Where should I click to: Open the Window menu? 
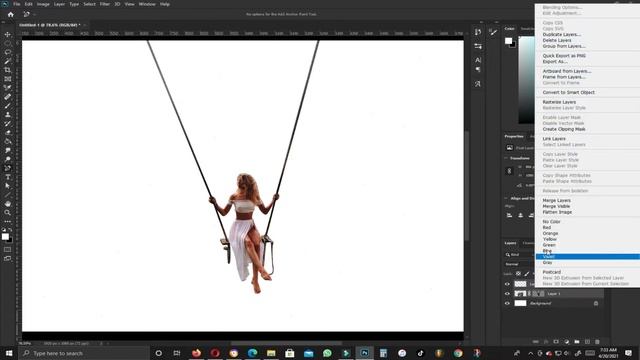147,4
